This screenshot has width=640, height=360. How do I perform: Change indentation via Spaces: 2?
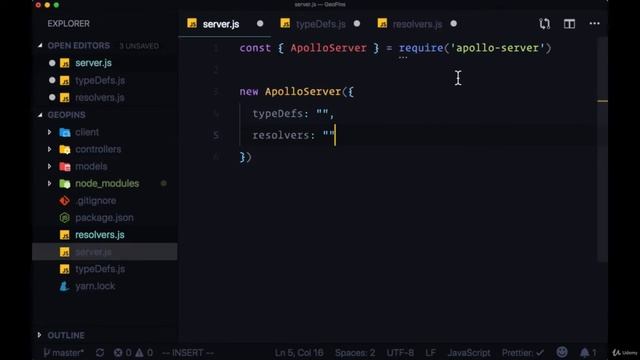point(355,353)
